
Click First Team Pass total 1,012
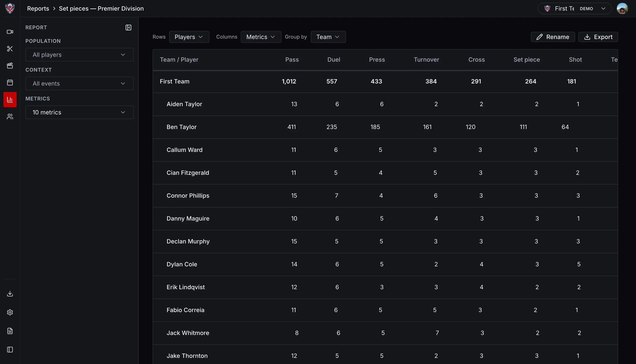pyautogui.click(x=289, y=82)
